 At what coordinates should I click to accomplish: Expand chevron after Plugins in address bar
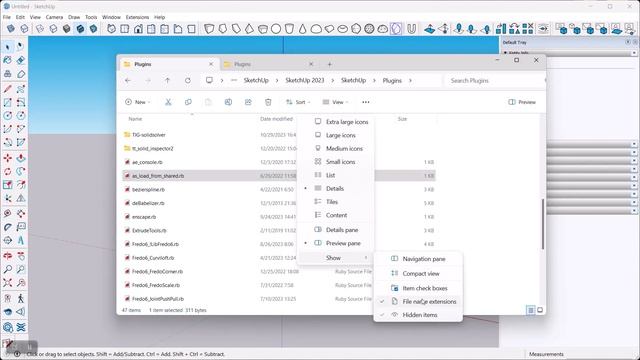tap(410, 80)
